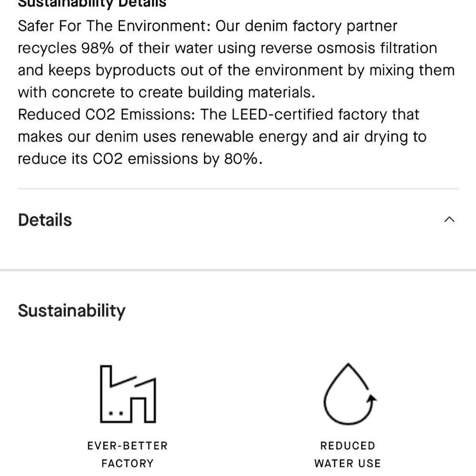Click the Sustainability Details heading at top
476x476 pixels.
[x=92, y=4]
